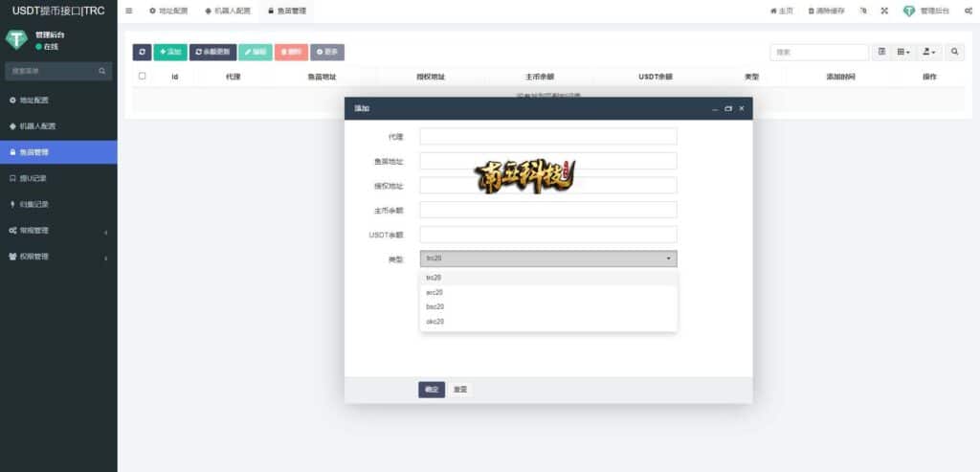Click the Id column header
The width and height of the screenshot is (980, 472).
pos(175,77)
